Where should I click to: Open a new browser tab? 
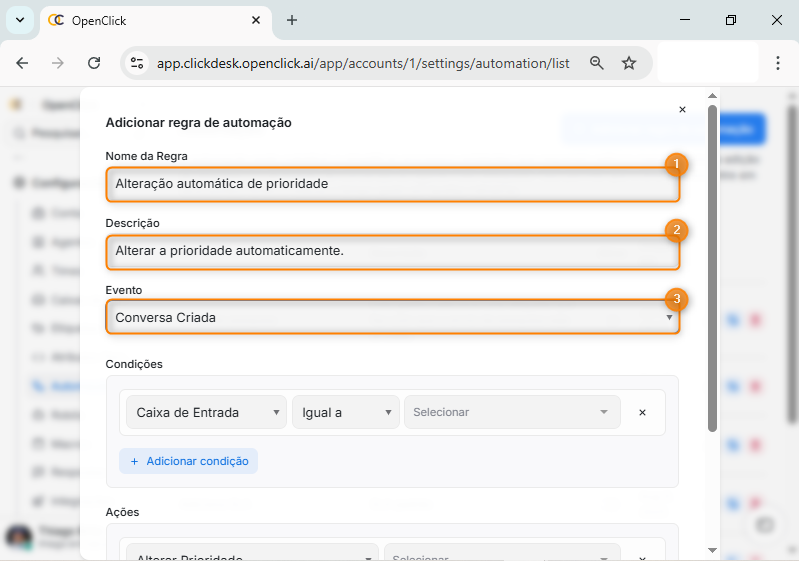(x=292, y=20)
